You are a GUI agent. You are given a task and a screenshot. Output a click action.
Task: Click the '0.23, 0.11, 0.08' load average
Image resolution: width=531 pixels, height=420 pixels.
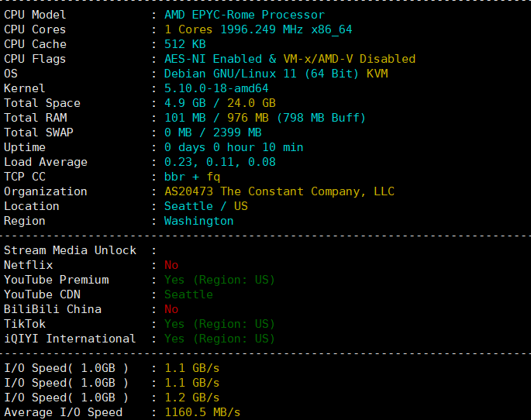click(x=220, y=162)
